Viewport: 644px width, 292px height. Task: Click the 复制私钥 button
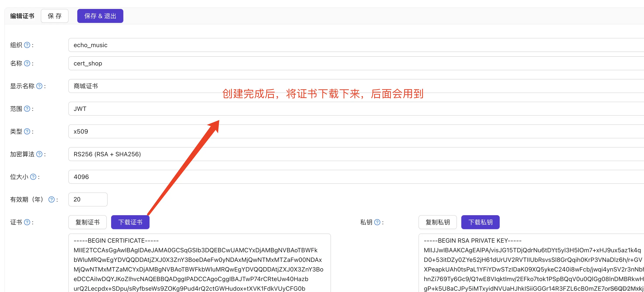coord(437,222)
